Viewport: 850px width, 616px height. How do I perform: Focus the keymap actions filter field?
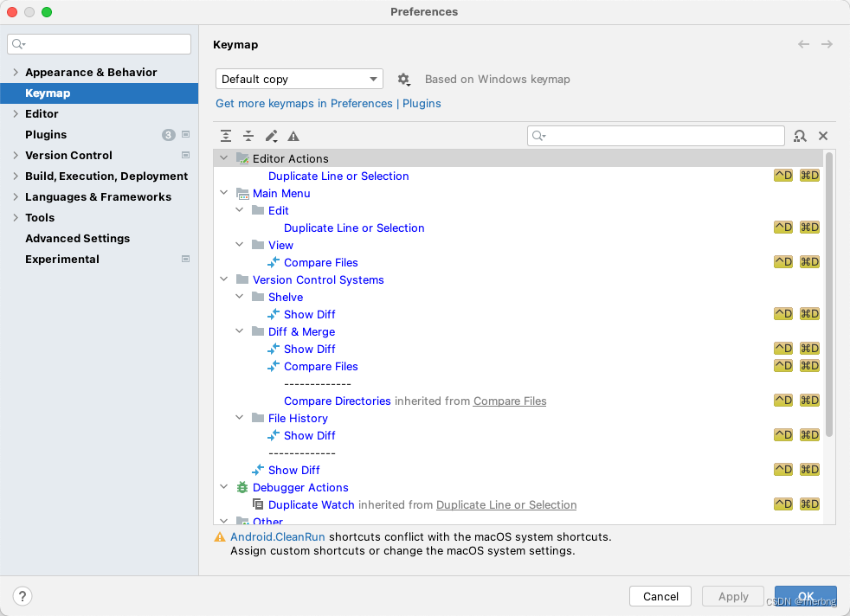pos(656,136)
